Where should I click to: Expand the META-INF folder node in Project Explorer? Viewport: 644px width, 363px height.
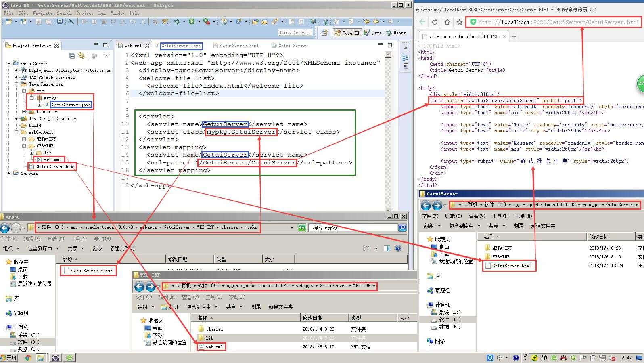[24, 139]
